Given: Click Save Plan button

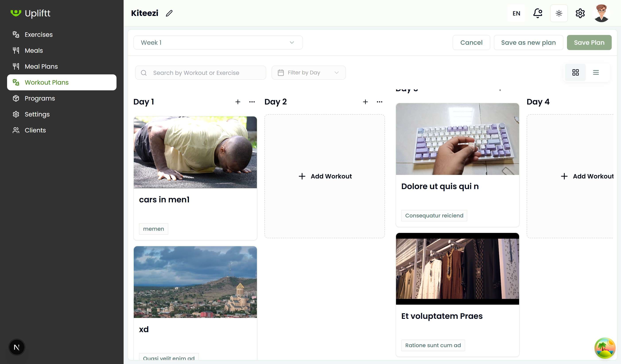Looking at the screenshot, I should (589, 42).
